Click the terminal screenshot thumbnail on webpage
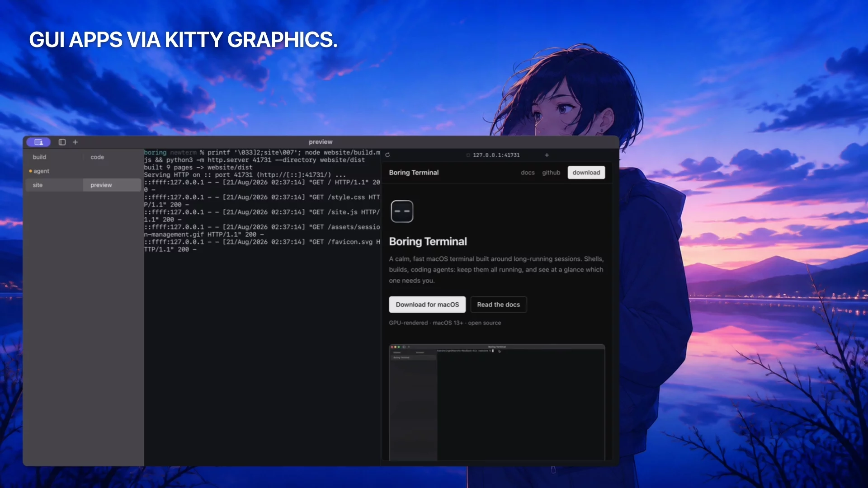 497,402
